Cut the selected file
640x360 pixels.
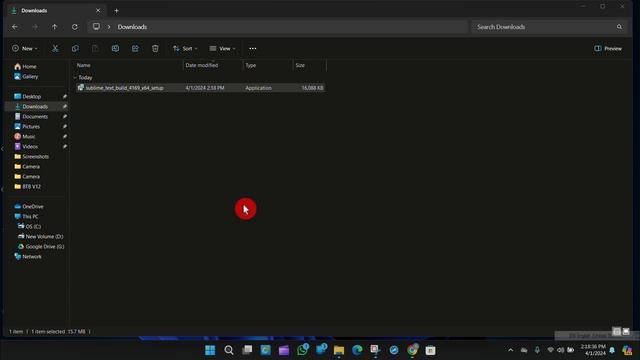[x=55, y=49]
